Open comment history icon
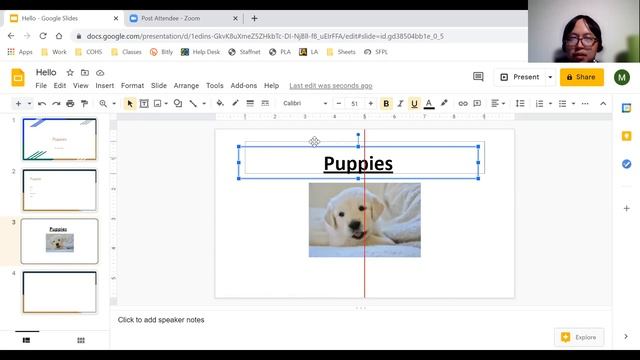Screen dimensions: 640x360 tap(478, 77)
